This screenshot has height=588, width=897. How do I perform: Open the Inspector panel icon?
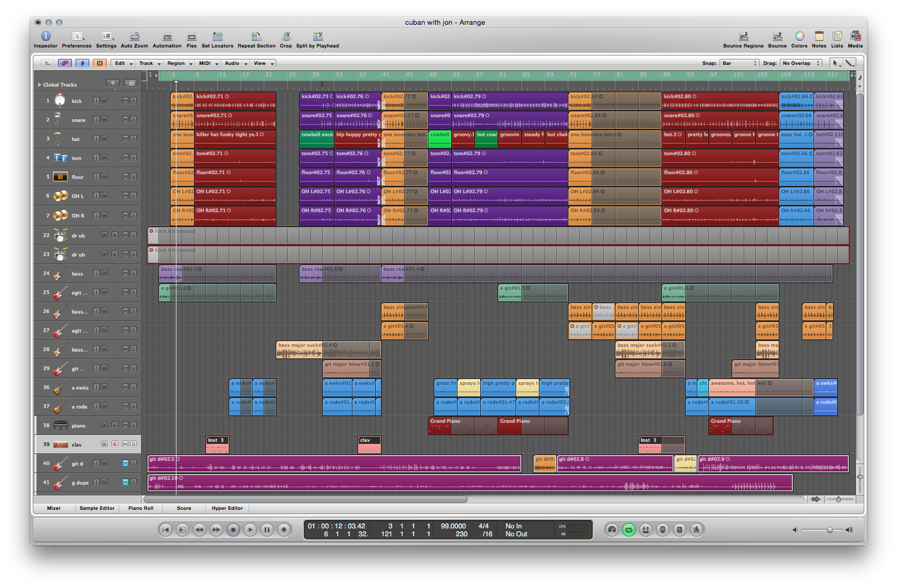point(45,36)
